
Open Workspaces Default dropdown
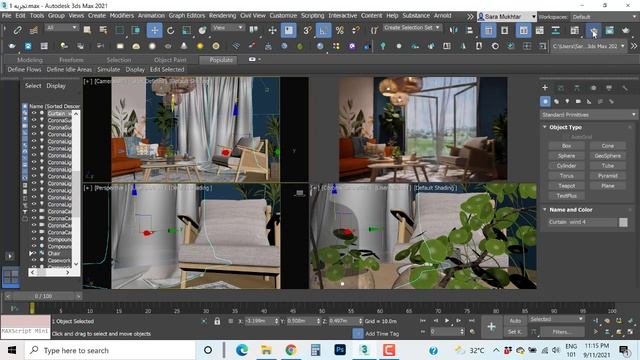click(x=604, y=17)
